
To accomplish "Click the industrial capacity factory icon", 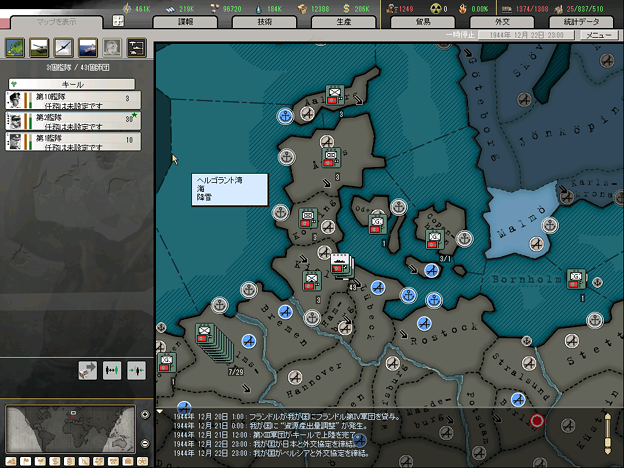I will 559,8.
